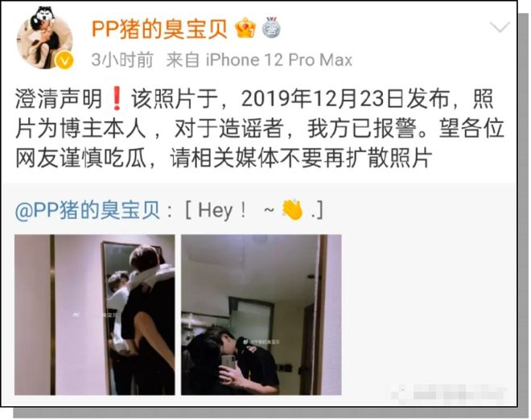Click the last text line ending 不要再扩散照片

pos(224,159)
